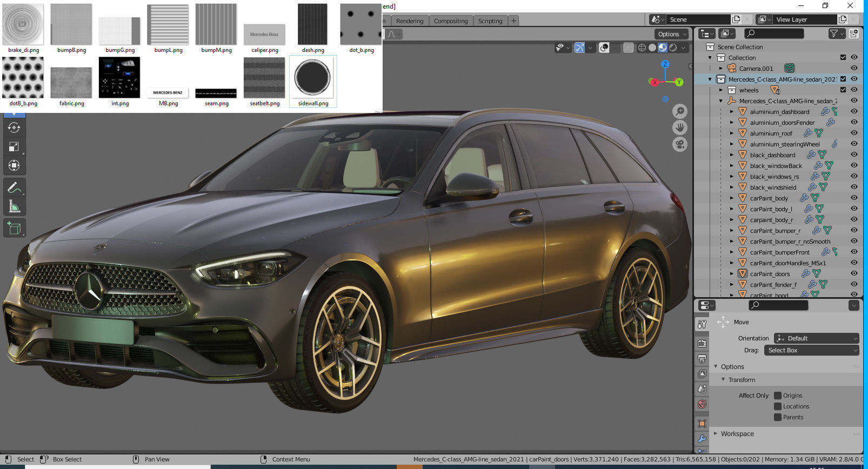868x469 pixels.
Task: Add a new collection in outliner
Action: (x=854, y=33)
